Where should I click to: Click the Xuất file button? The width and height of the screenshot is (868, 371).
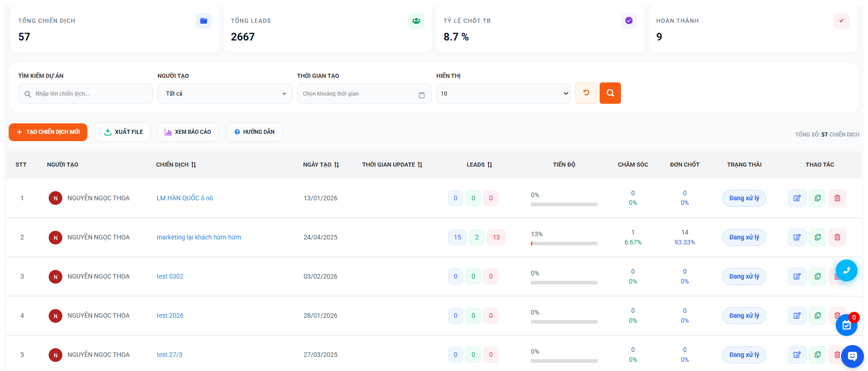pos(123,132)
